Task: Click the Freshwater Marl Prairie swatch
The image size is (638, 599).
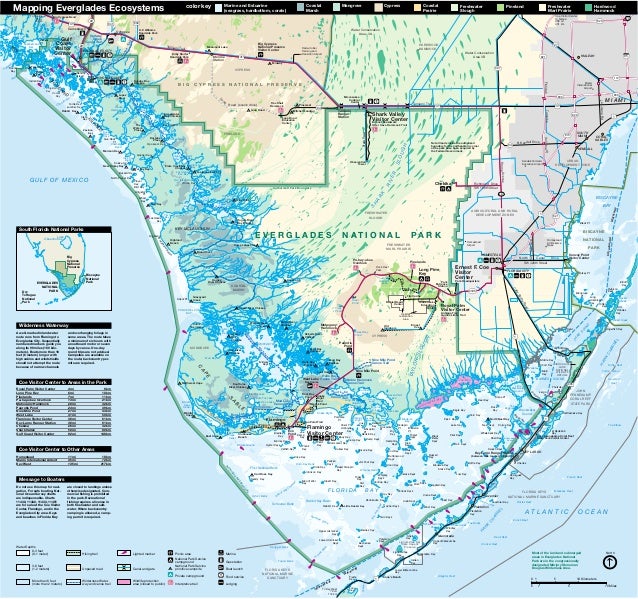Action: pyautogui.click(x=542, y=7)
